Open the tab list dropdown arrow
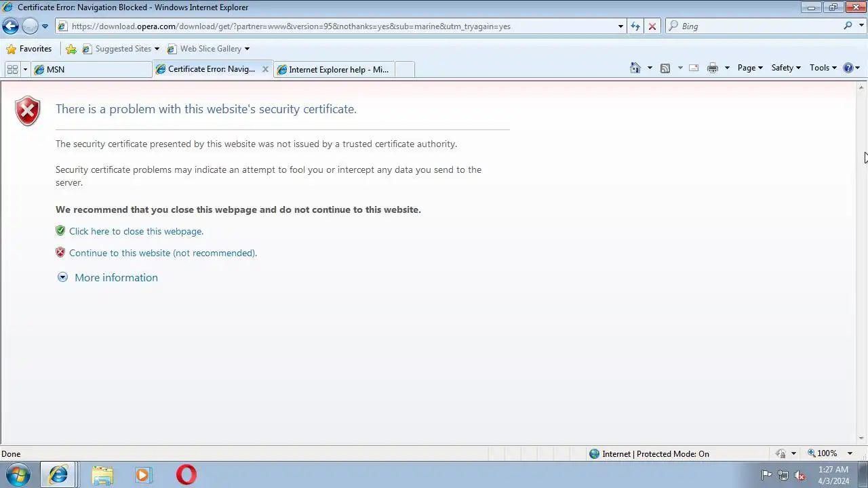Viewport: 868px width, 488px height. tap(25, 69)
